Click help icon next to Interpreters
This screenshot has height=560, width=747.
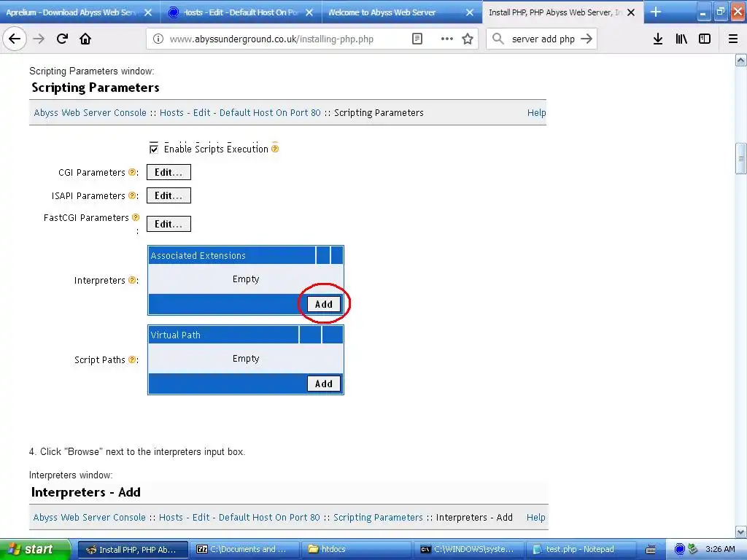pos(132,280)
